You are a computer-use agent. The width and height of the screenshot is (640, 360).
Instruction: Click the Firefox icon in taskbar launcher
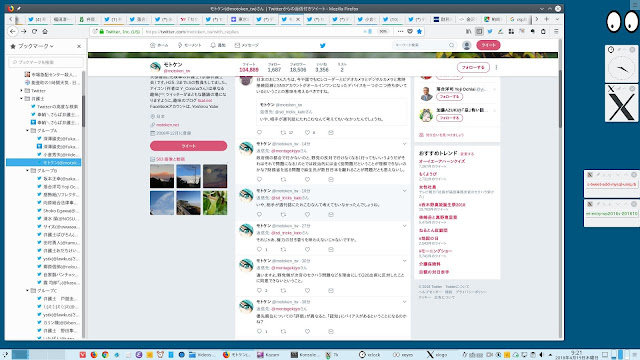point(93,355)
